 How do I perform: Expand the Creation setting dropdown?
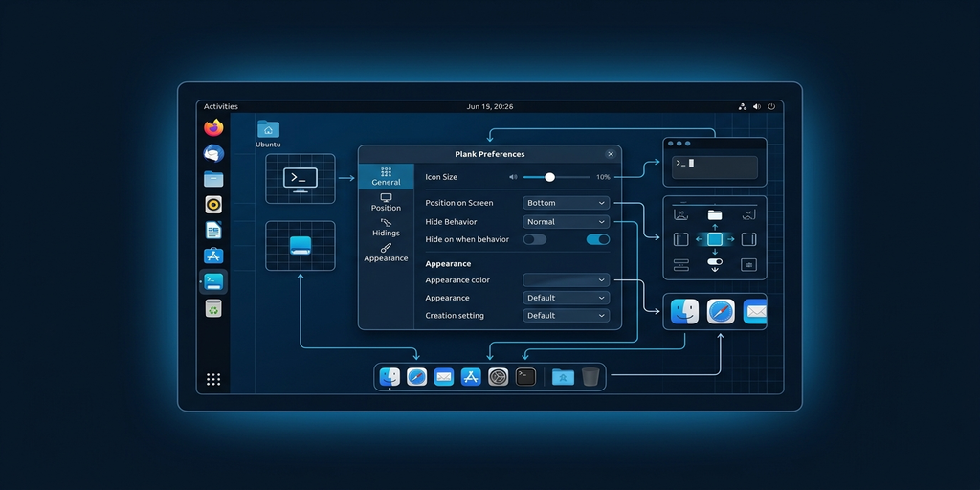pos(566,315)
